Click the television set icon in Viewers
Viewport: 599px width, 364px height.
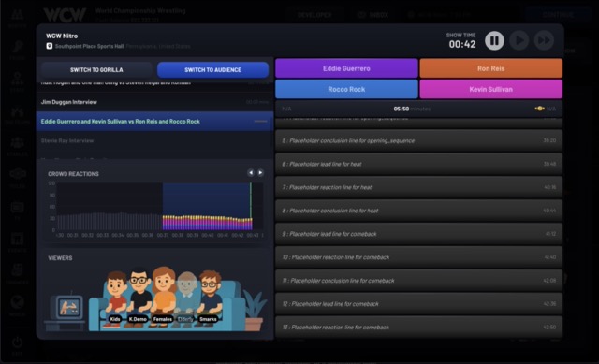click(68, 307)
